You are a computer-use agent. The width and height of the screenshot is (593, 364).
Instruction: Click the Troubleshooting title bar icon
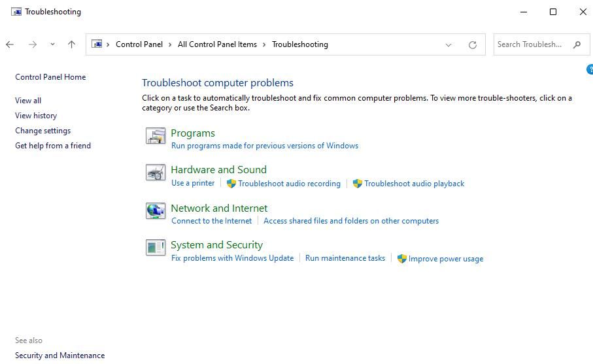tap(16, 12)
